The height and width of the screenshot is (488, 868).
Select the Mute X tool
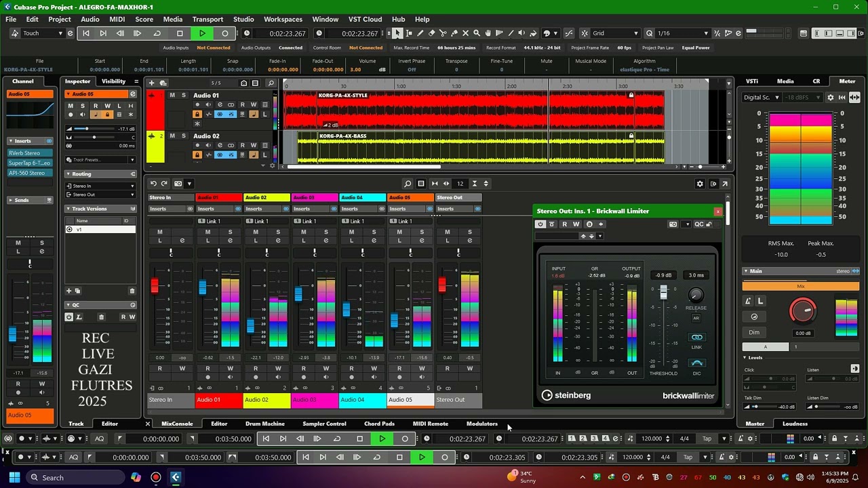[466, 33]
